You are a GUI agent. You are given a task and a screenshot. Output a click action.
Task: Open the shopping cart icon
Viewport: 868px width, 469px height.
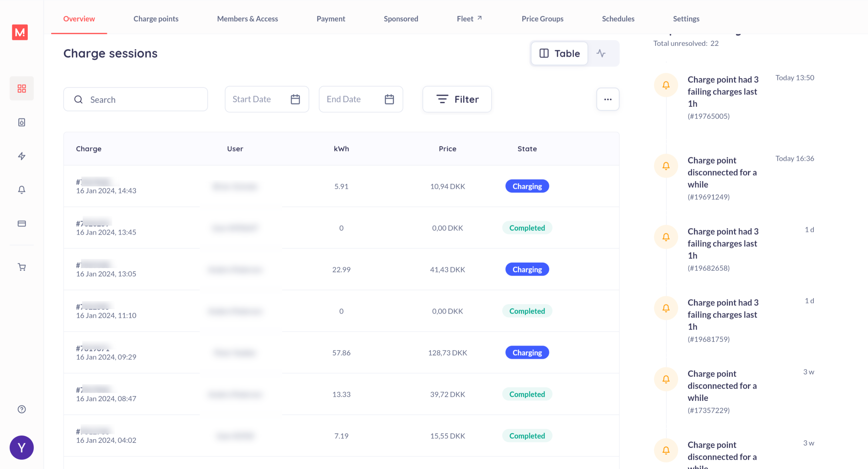point(22,267)
